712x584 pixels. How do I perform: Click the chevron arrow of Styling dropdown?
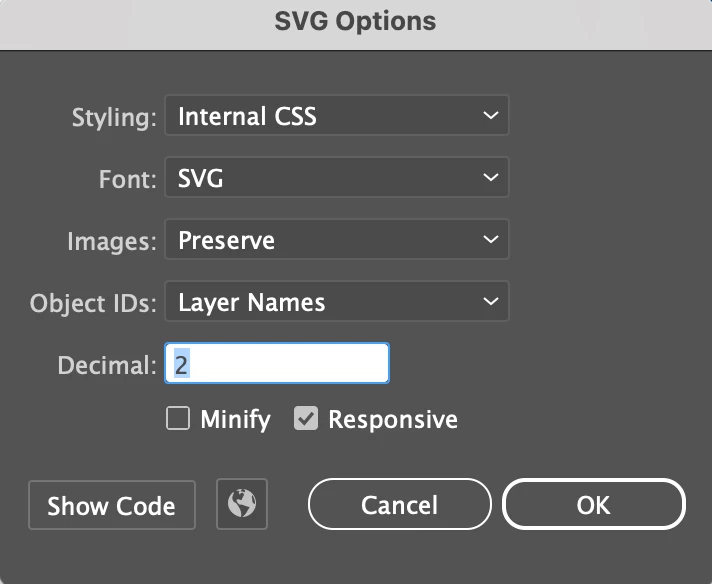(490, 116)
